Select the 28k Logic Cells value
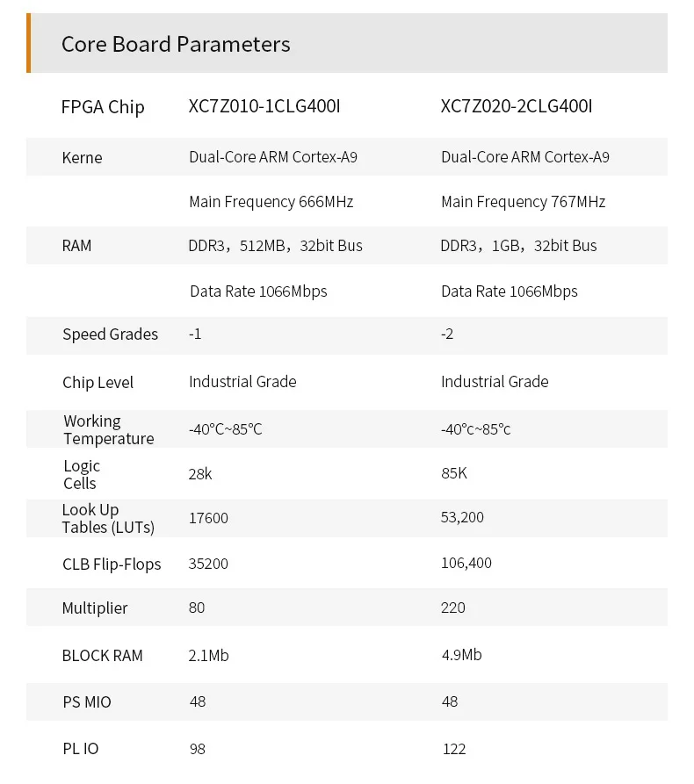This screenshot has width=694, height=784. (x=200, y=473)
